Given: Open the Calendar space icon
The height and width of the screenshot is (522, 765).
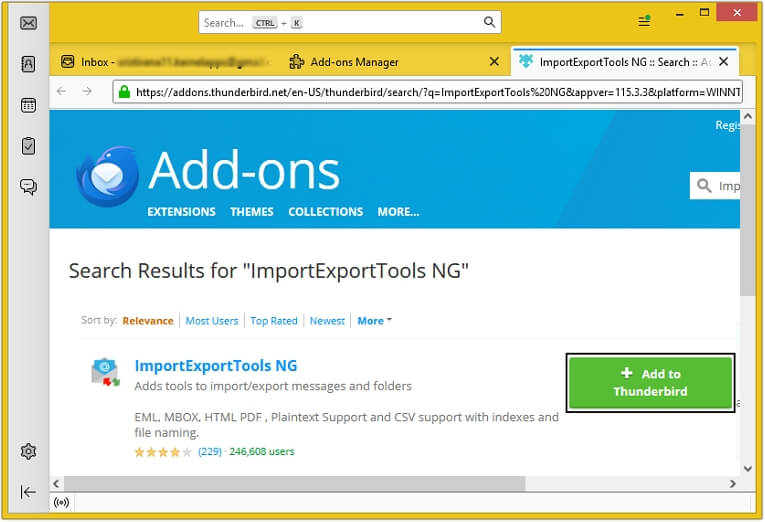Looking at the screenshot, I should click(x=28, y=105).
